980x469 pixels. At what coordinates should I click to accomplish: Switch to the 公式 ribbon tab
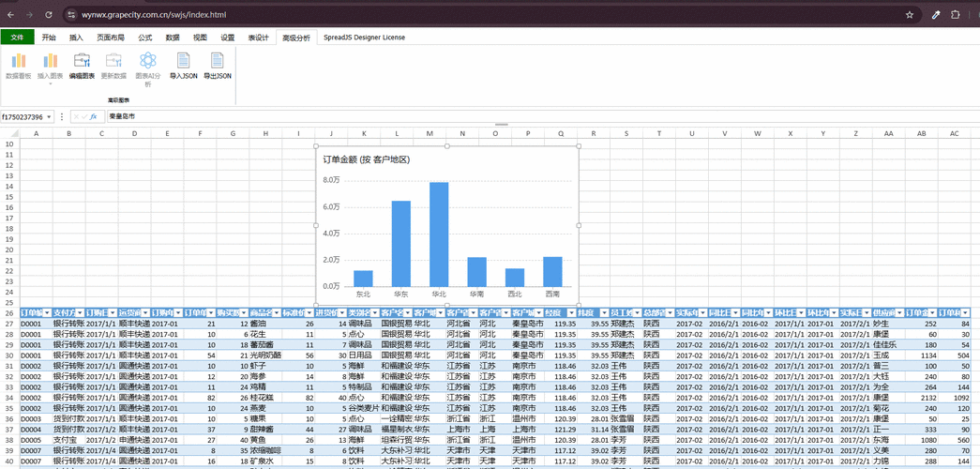(145, 38)
